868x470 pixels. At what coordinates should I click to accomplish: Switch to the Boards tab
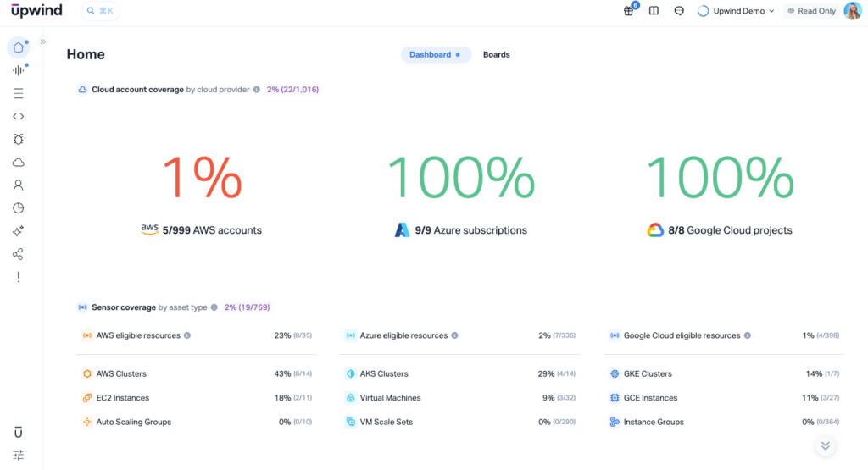[496, 54]
